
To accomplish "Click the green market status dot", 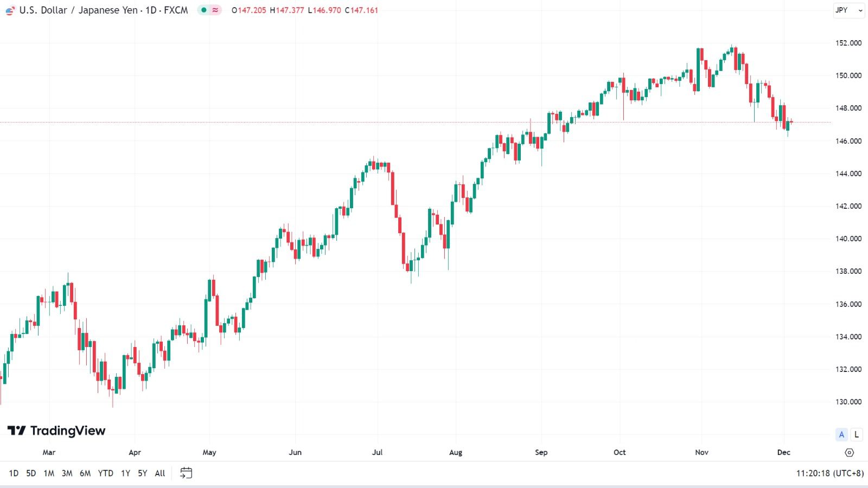I will tap(204, 10).
